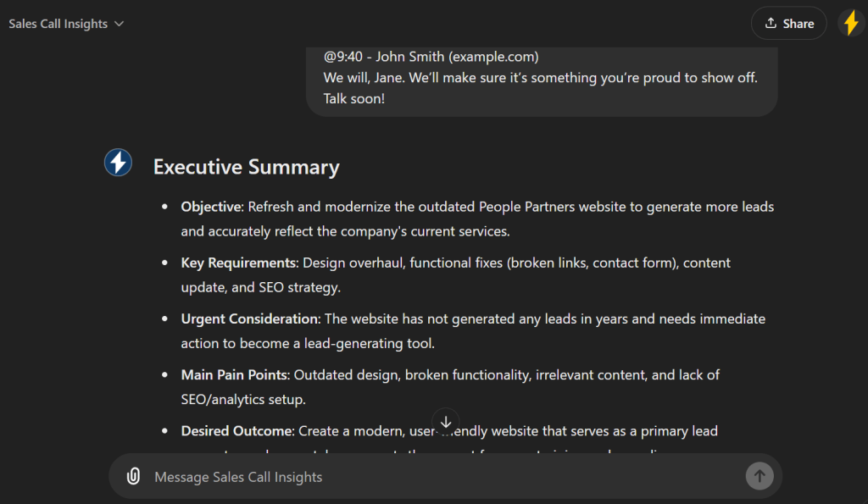
Task: Click the bold Objective label
Action: 212,207
